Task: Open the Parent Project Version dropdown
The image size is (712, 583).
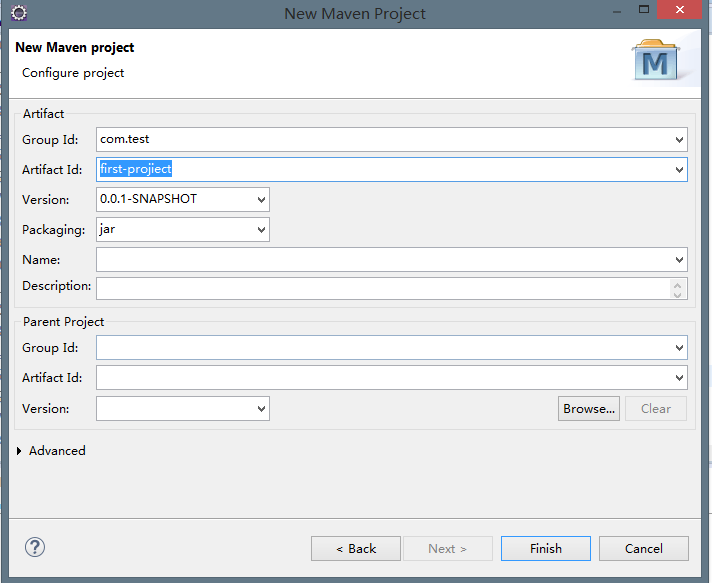Action: 261,409
